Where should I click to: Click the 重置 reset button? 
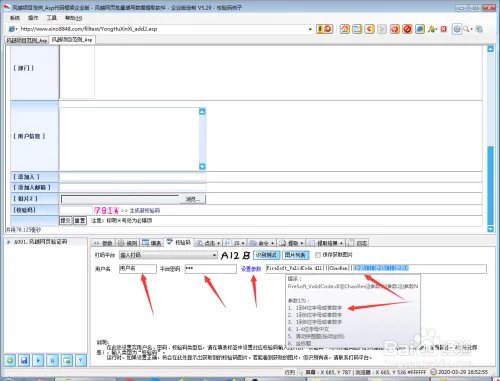pyautogui.click(x=80, y=220)
